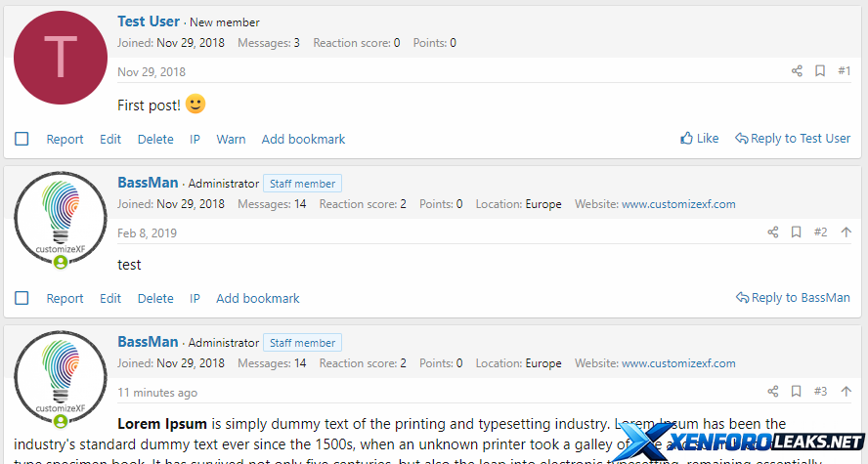Open Test User avatar thumbnail
The height and width of the screenshot is (464, 868).
[x=61, y=58]
